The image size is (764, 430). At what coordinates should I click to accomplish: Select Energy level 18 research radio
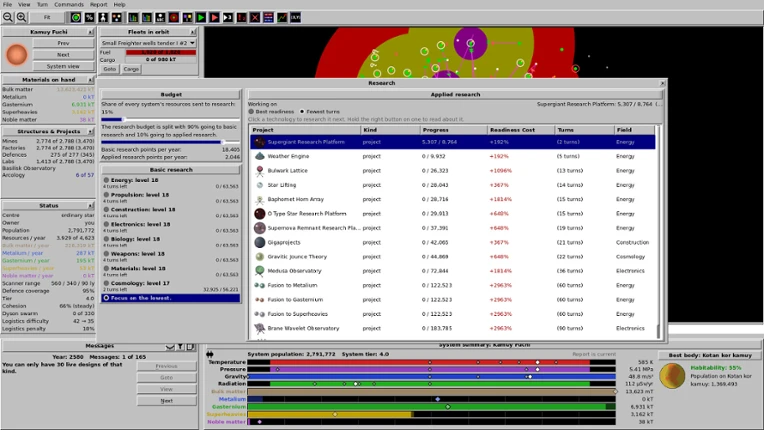(x=106, y=180)
